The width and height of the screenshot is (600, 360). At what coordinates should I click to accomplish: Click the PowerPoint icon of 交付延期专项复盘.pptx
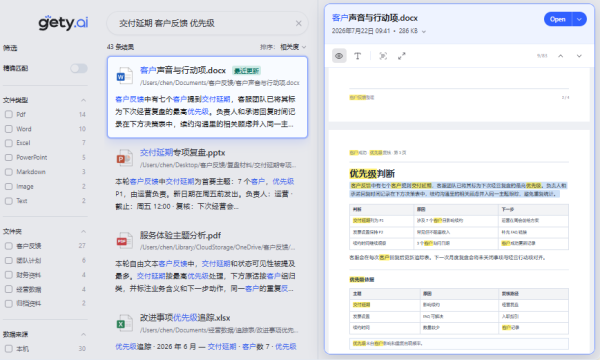124,158
